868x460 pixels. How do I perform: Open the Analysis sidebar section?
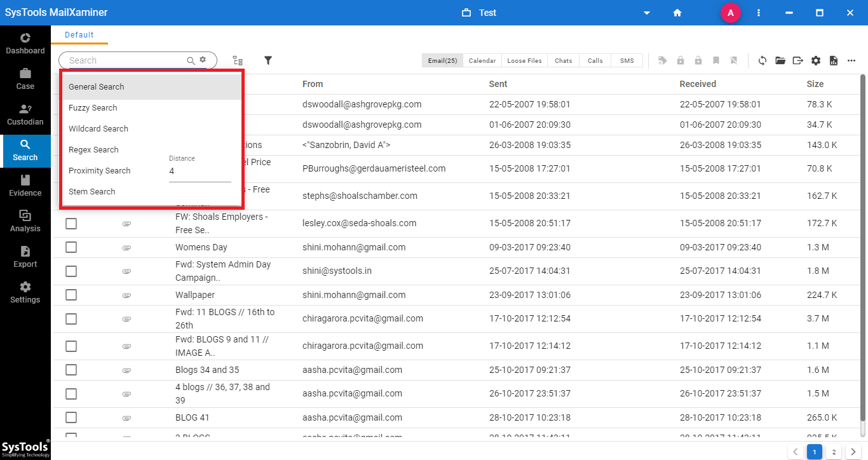click(x=25, y=222)
